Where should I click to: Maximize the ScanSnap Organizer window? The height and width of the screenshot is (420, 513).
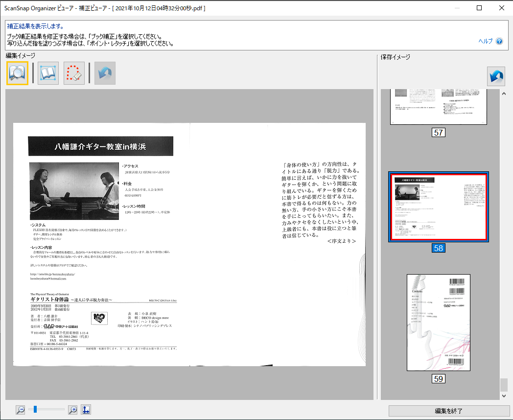click(479, 8)
